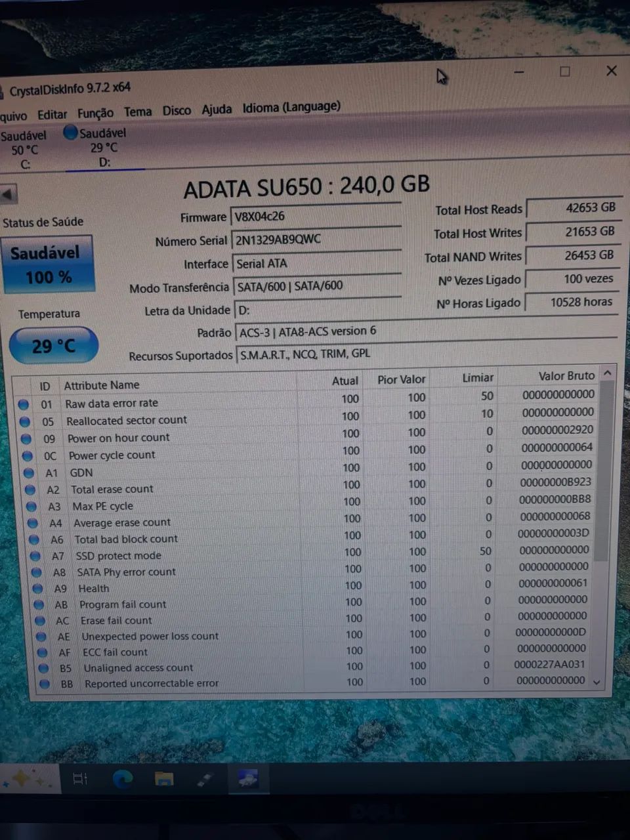Image resolution: width=630 pixels, height=840 pixels.
Task: Click status icon of Program fail count
Action: click(39, 604)
